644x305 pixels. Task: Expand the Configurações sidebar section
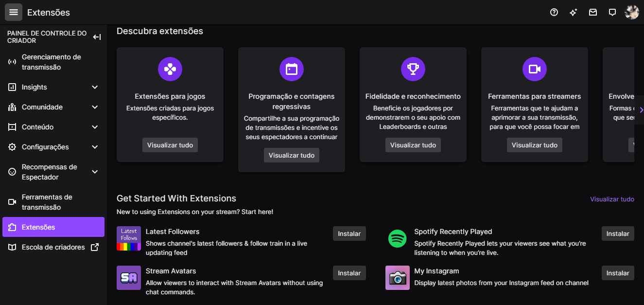(53, 146)
